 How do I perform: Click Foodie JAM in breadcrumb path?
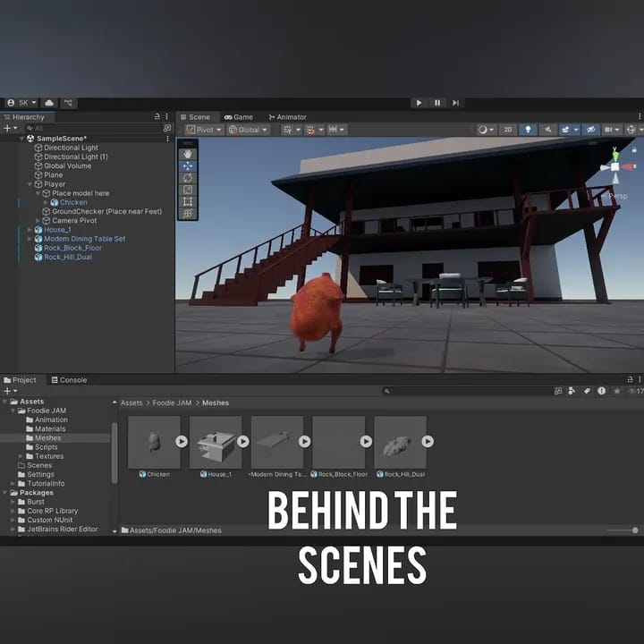172,402
